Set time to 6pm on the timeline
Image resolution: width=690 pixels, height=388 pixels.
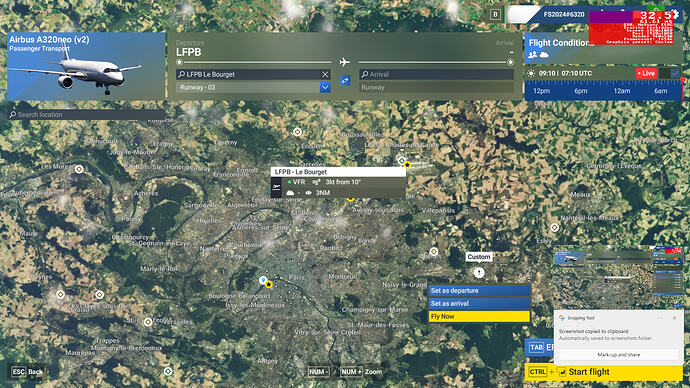(580, 91)
